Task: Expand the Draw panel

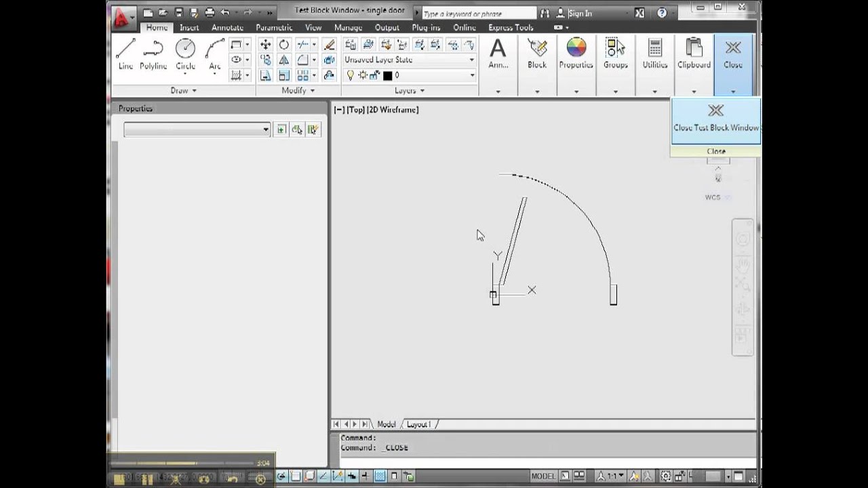Action: point(183,90)
